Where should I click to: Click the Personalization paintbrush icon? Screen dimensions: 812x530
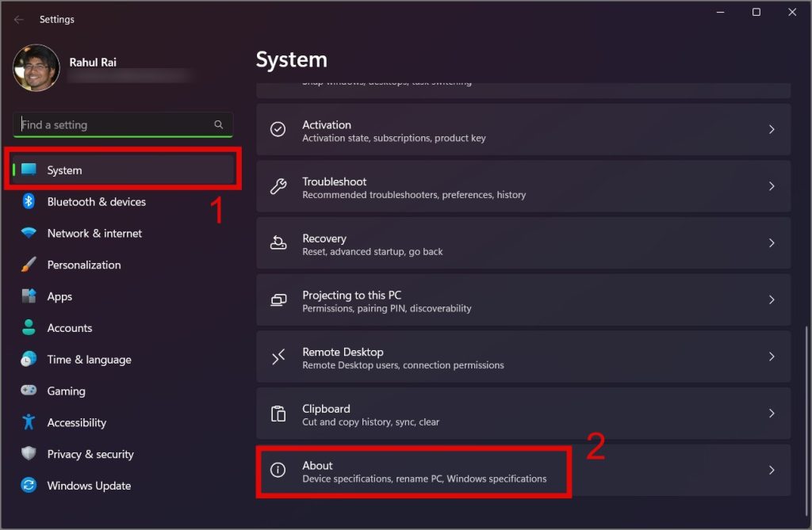click(29, 265)
